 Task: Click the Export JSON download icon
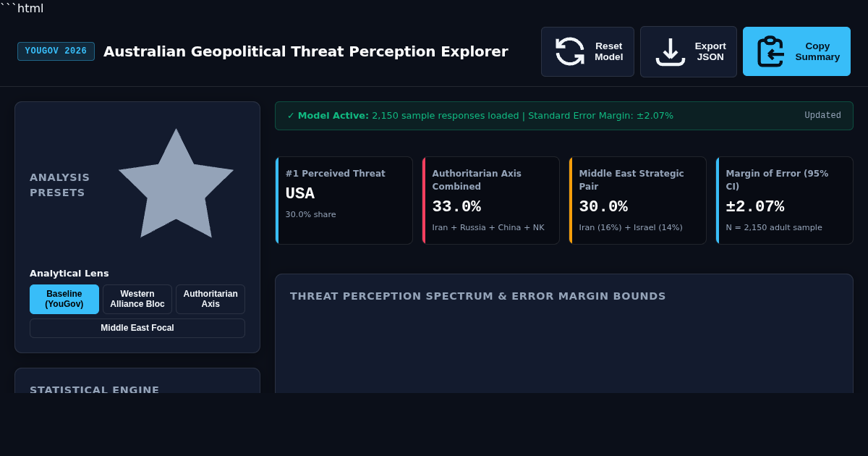671,51
